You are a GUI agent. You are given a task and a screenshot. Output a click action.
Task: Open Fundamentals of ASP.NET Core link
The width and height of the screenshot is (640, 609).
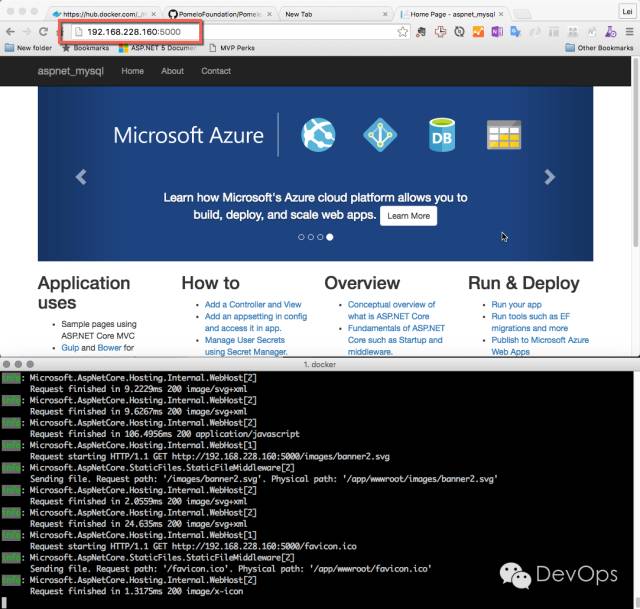click(x=396, y=340)
